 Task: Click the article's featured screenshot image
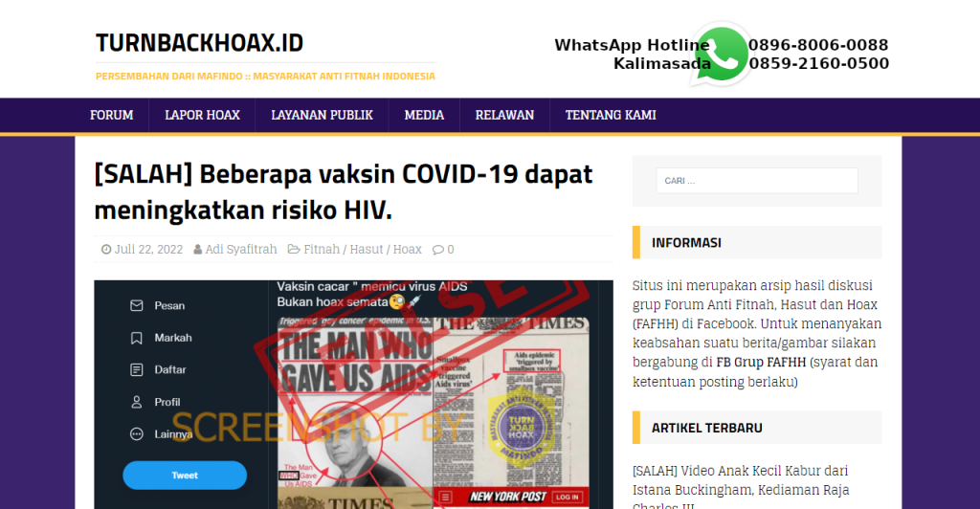coord(353,395)
